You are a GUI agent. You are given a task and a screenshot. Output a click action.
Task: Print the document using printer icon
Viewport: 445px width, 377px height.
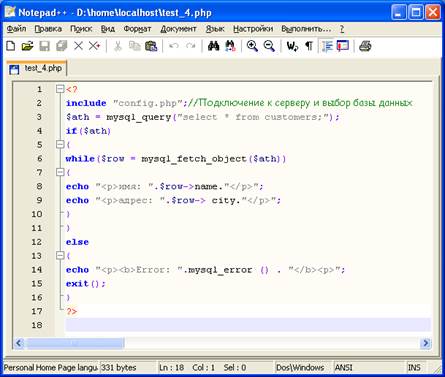(x=365, y=46)
